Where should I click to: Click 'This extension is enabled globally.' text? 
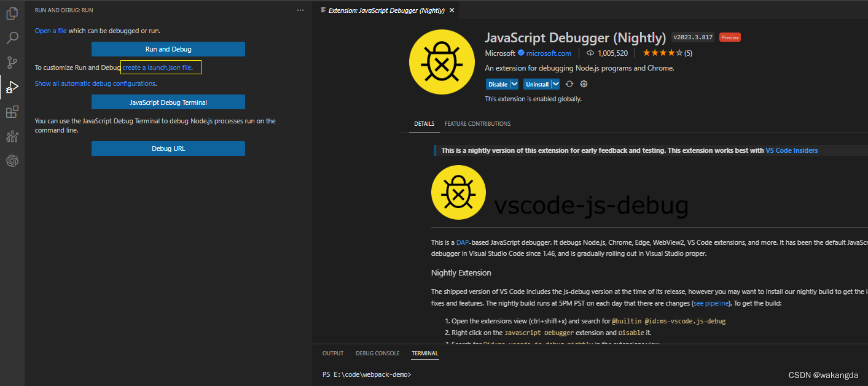click(533, 99)
